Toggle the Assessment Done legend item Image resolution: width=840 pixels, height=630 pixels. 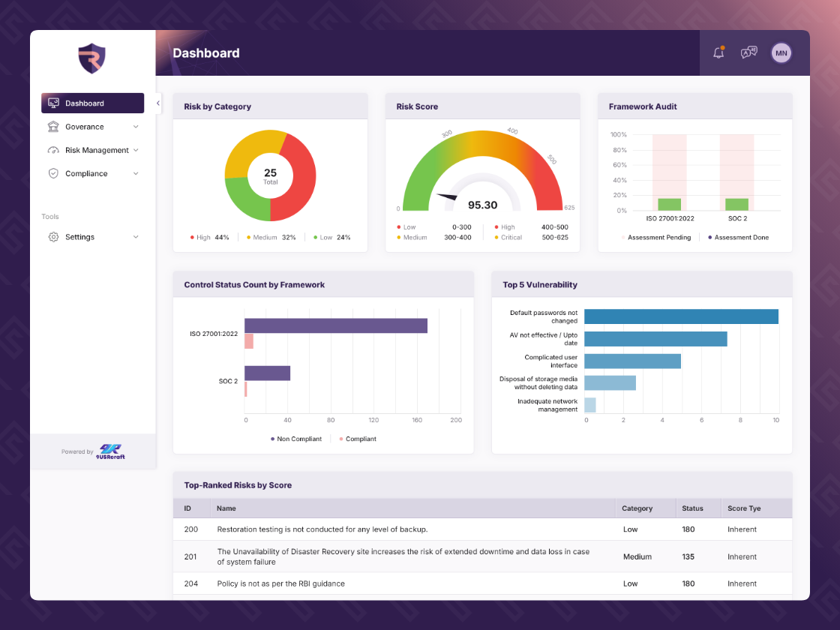click(x=738, y=237)
